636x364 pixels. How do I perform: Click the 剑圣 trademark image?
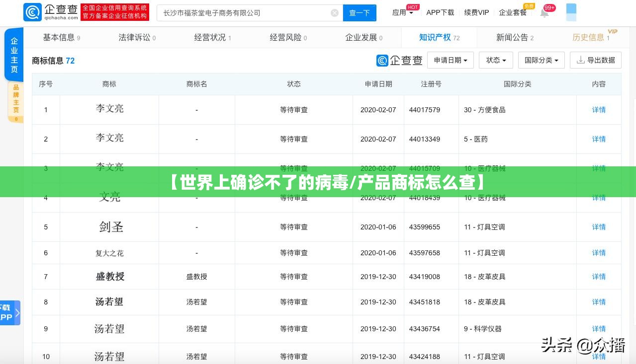click(110, 227)
